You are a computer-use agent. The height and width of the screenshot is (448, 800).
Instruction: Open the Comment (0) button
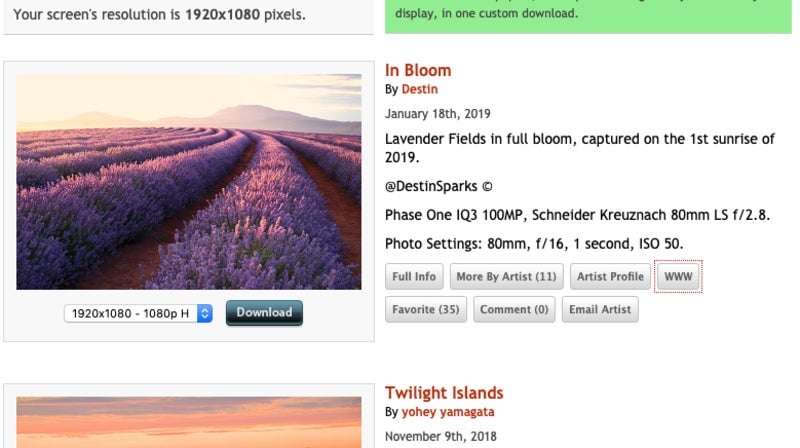514,310
